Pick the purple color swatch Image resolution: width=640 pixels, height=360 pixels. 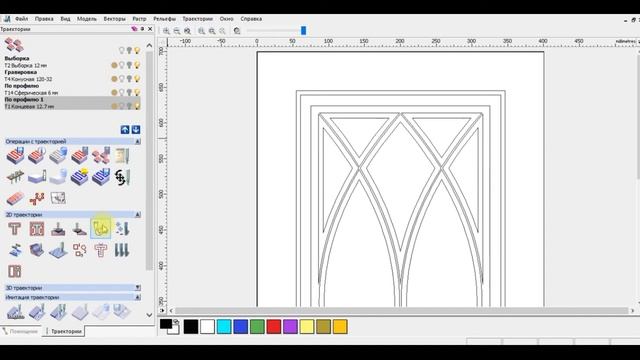click(x=290, y=327)
